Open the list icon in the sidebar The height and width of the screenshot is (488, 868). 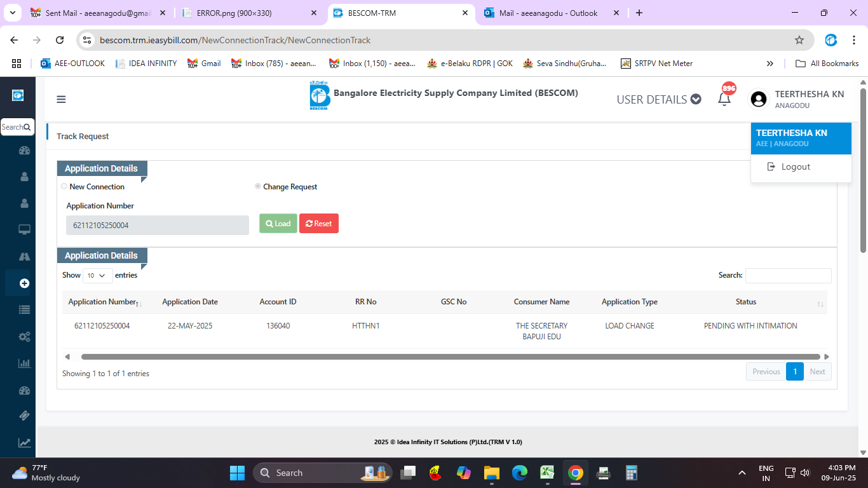tap(25, 310)
